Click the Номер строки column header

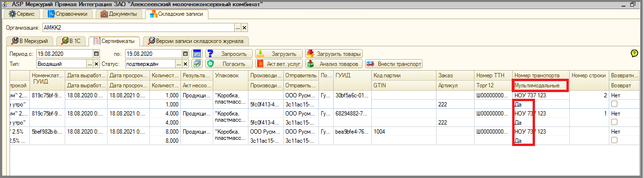pos(589,75)
